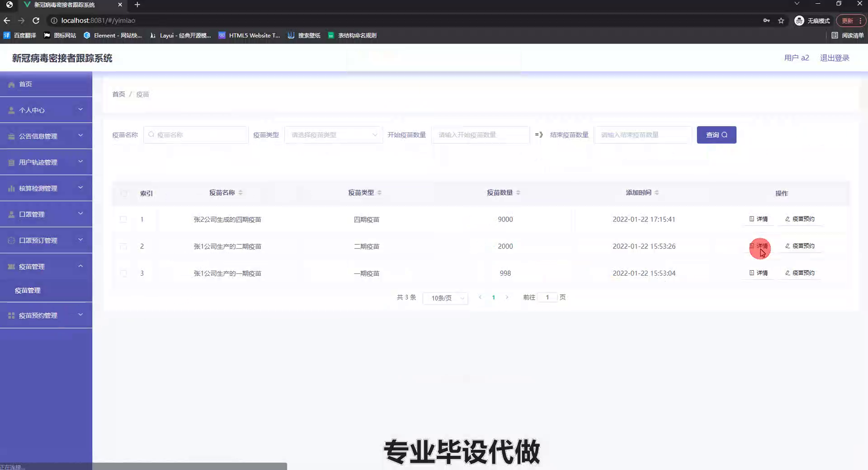The image size is (868, 470).
Task: Click the 9000 quantity cell
Action: tap(505, 219)
